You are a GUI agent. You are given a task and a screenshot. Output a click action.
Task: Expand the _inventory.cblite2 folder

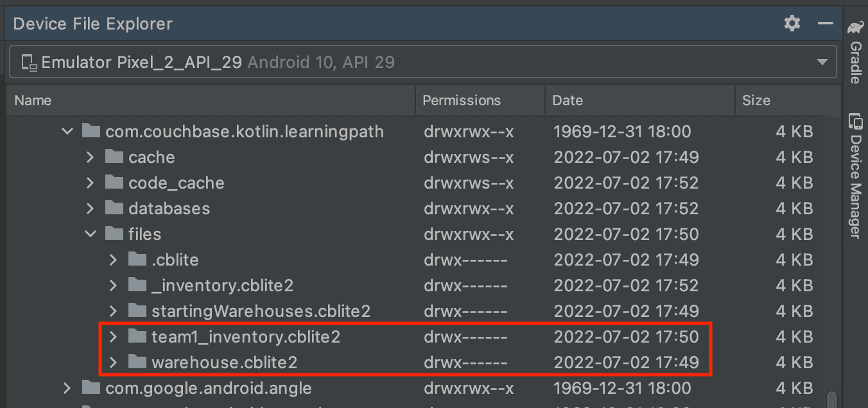click(113, 285)
